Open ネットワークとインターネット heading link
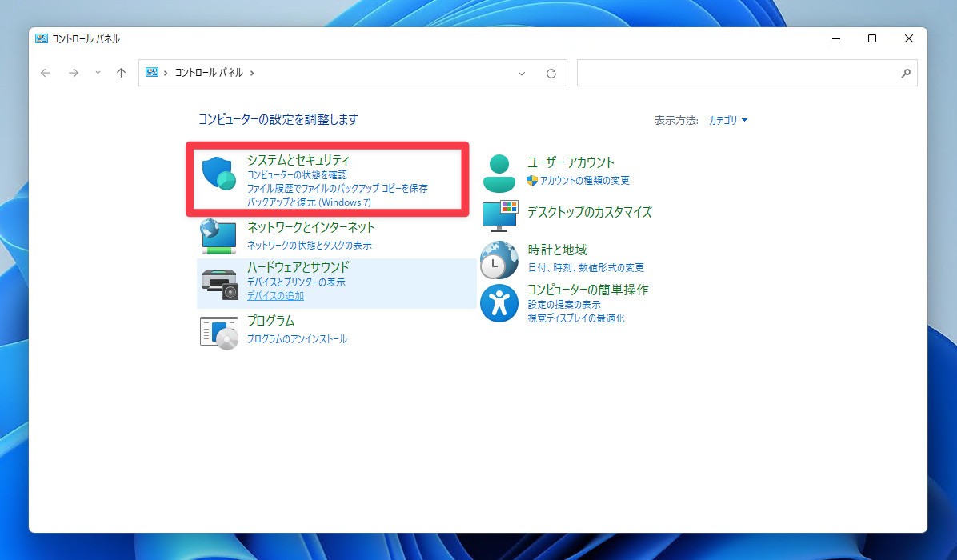The width and height of the screenshot is (957, 560). pos(310,227)
